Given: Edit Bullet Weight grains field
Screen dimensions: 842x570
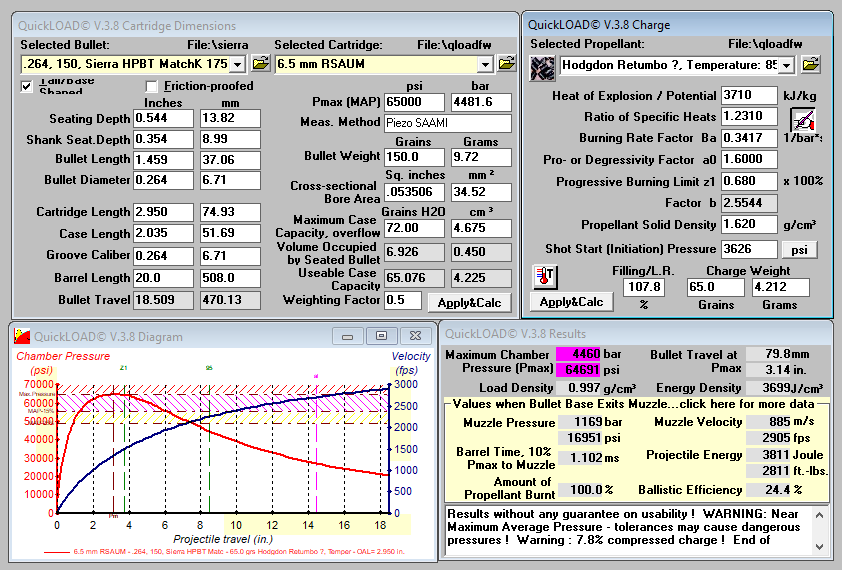Looking at the screenshot, I should [415, 157].
